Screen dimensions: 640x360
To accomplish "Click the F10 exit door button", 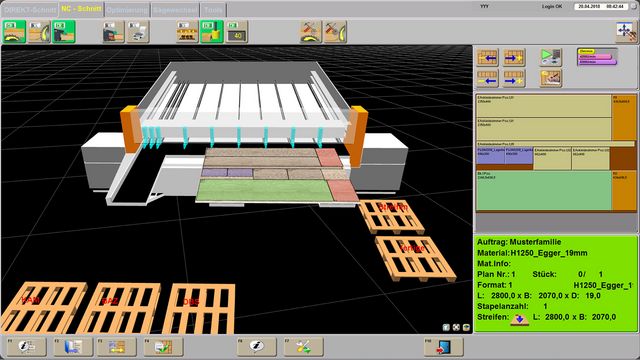I will [444, 347].
